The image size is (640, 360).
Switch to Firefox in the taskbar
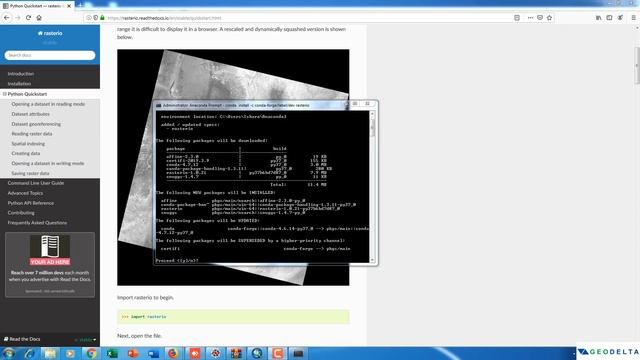pos(174,353)
